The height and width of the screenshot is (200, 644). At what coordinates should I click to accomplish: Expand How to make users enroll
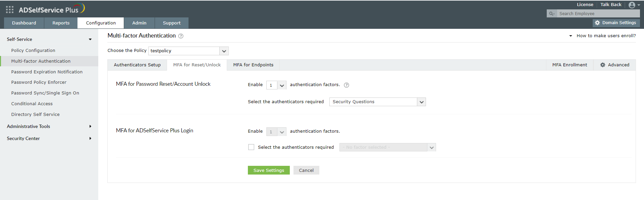[x=606, y=36]
